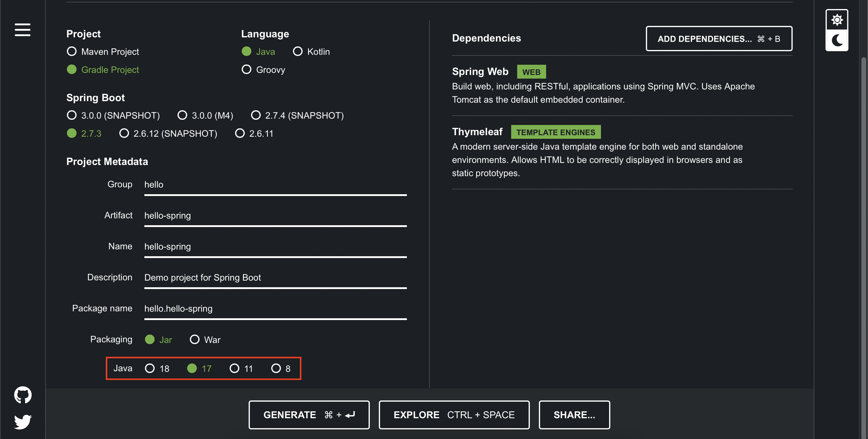Click the Add Dependencies button
The width and height of the screenshot is (868, 439).
coord(719,39)
